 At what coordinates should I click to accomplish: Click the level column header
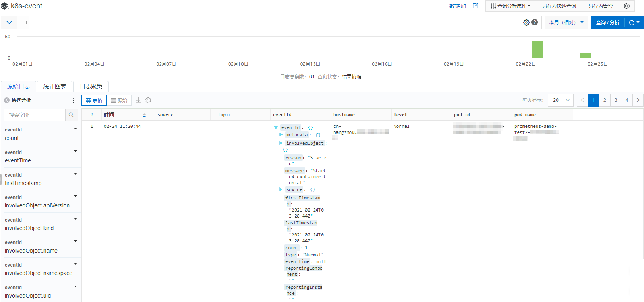pyautogui.click(x=400, y=115)
